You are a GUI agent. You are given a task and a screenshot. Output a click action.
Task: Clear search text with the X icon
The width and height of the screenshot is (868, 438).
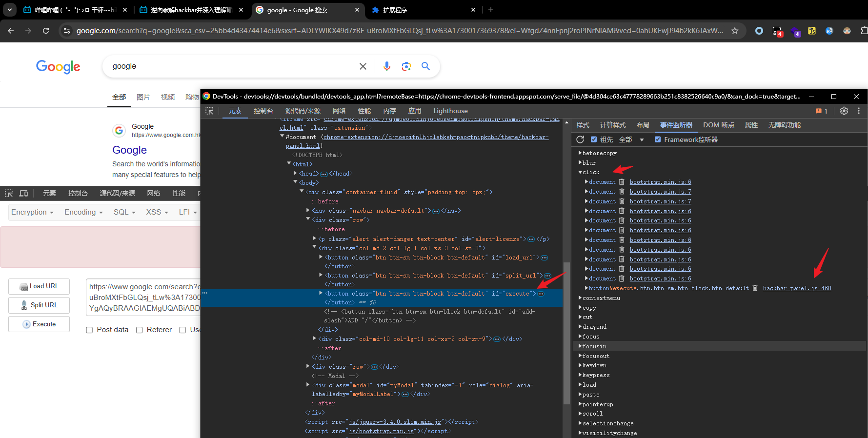point(363,66)
